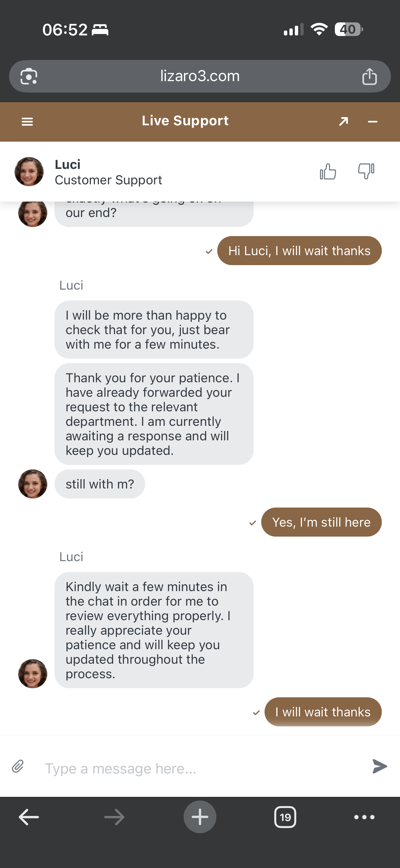Go back with browser back arrow

coord(29,817)
